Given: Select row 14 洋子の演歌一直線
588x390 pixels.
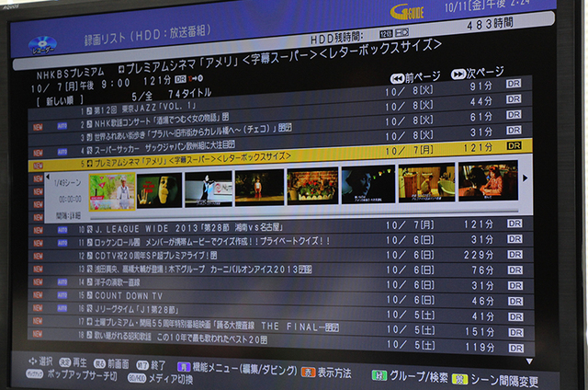Looking at the screenshot, I should 281,283.
